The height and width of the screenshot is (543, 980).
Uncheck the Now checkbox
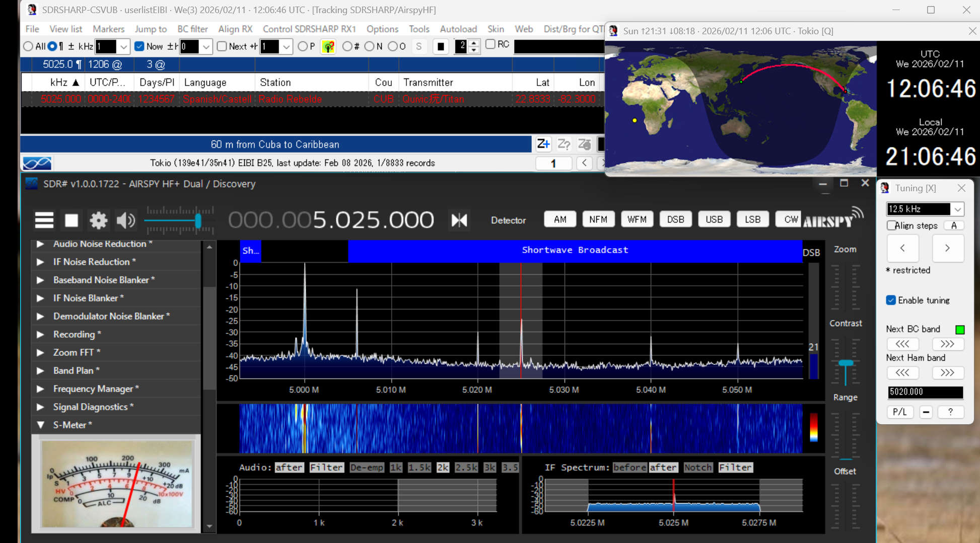coord(139,46)
